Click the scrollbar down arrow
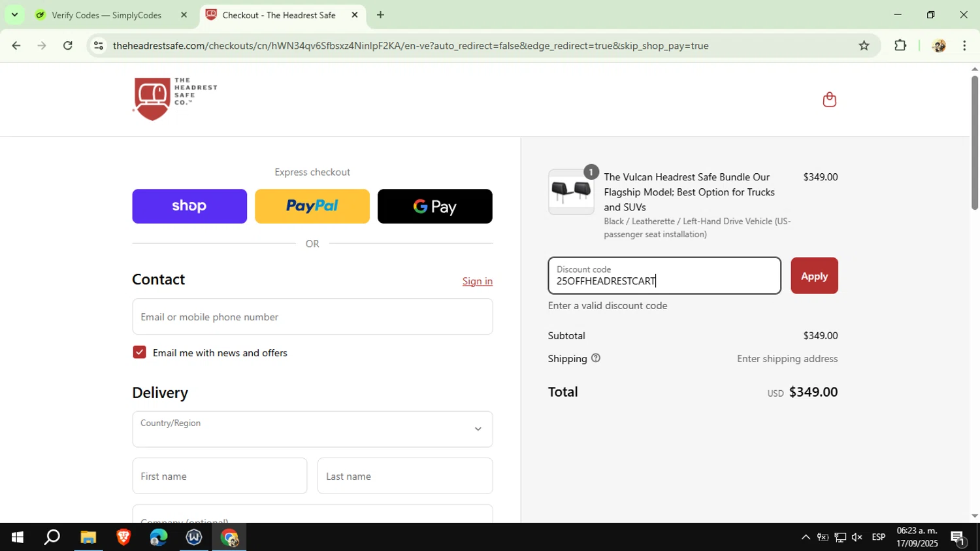Screen dimensions: 980x551 (974, 516)
